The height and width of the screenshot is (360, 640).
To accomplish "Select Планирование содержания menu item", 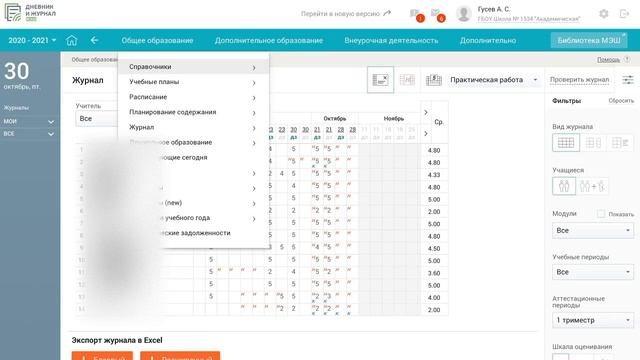I will coord(193,112).
